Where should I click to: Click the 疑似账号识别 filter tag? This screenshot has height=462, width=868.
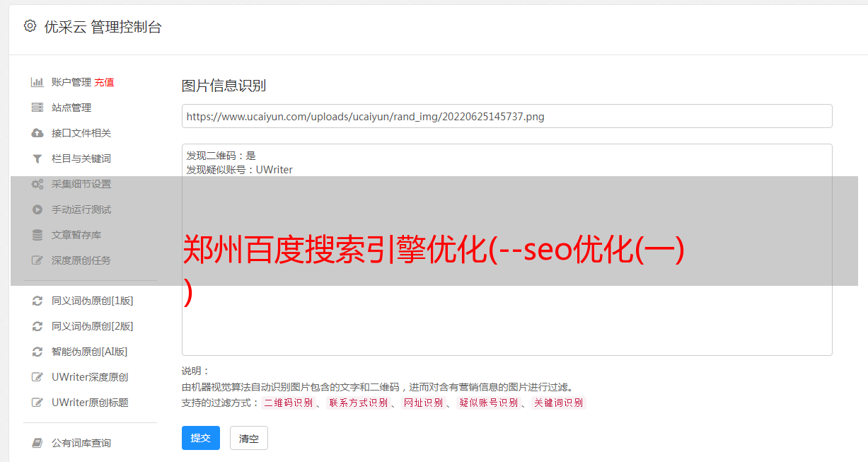point(488,403)
